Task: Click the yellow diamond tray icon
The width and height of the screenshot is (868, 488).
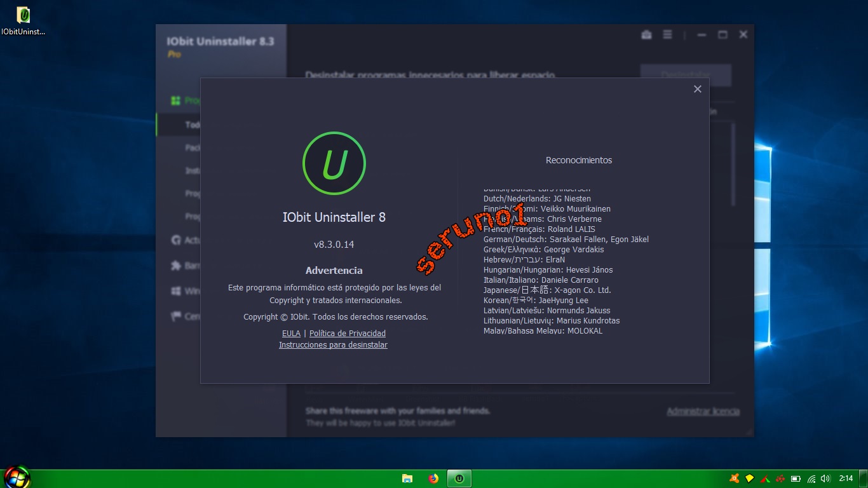Action: (750, 478)
